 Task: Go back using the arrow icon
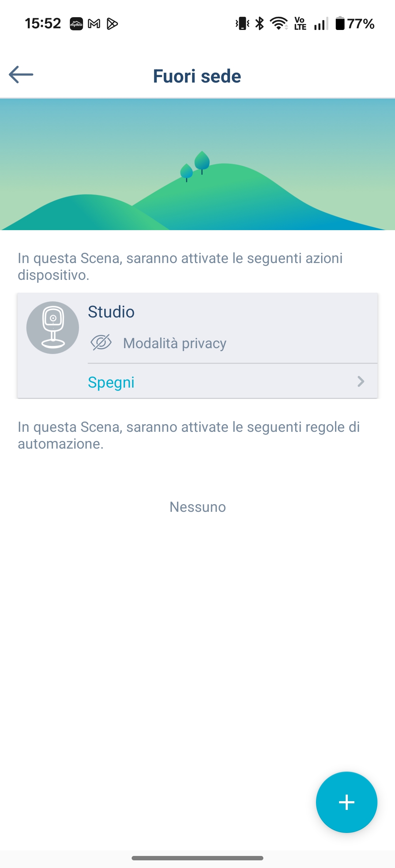[21, 75]
